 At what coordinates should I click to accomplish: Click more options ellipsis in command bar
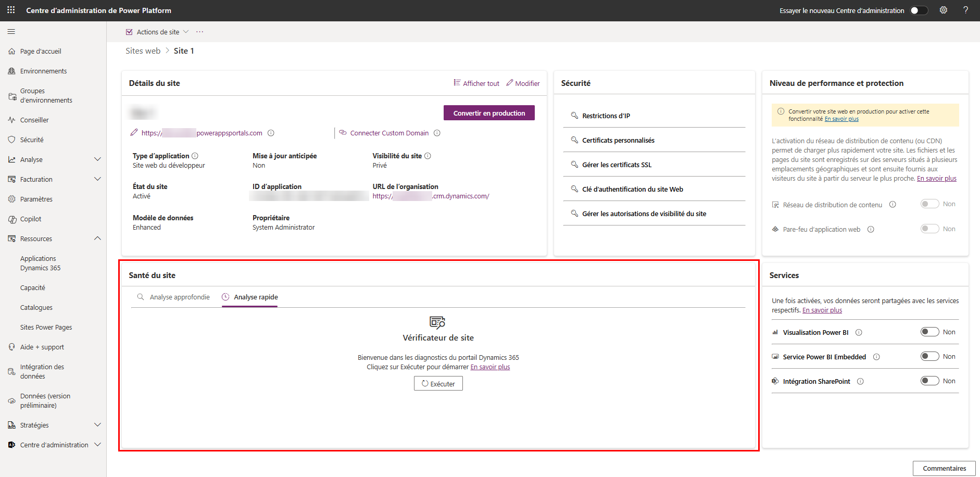(x=199, y=32)
